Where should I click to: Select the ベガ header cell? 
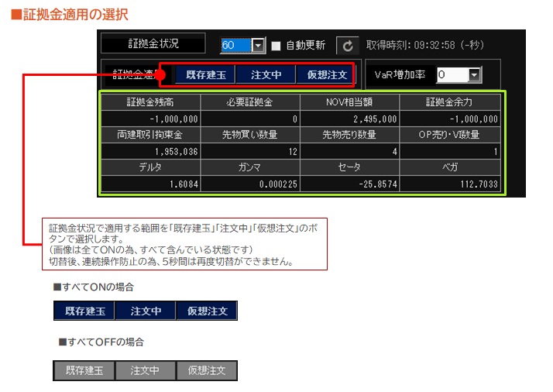(x=450, y=167)
